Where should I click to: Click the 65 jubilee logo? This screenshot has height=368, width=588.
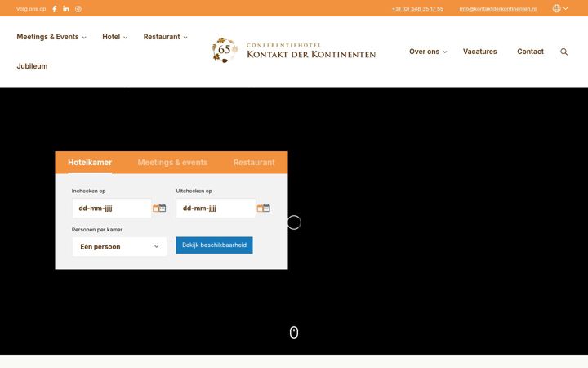click(225, 50)
